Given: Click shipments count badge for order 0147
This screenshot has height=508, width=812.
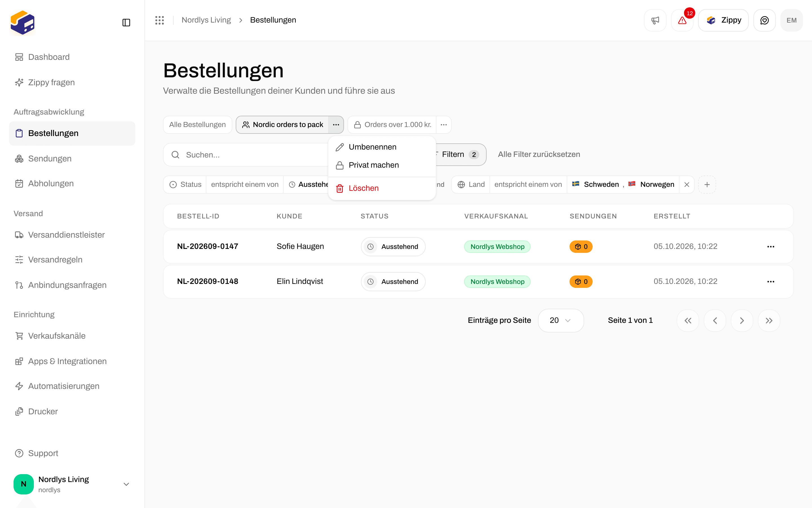Looking at the screenshot, I should click(581, 247).
